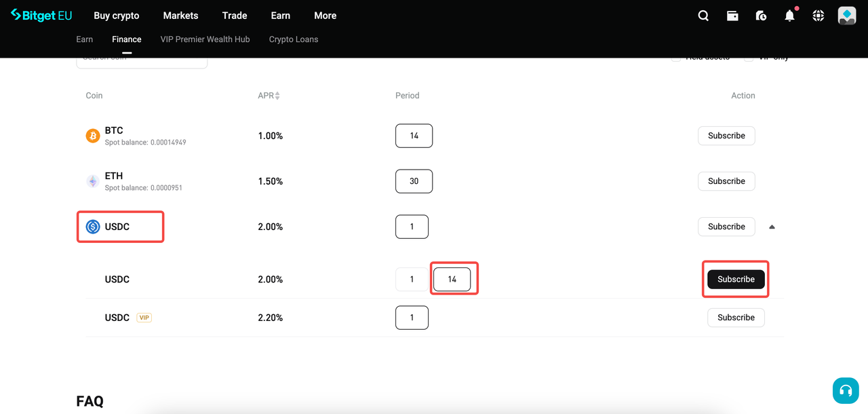Open the Markets menu

pos(181,16)
